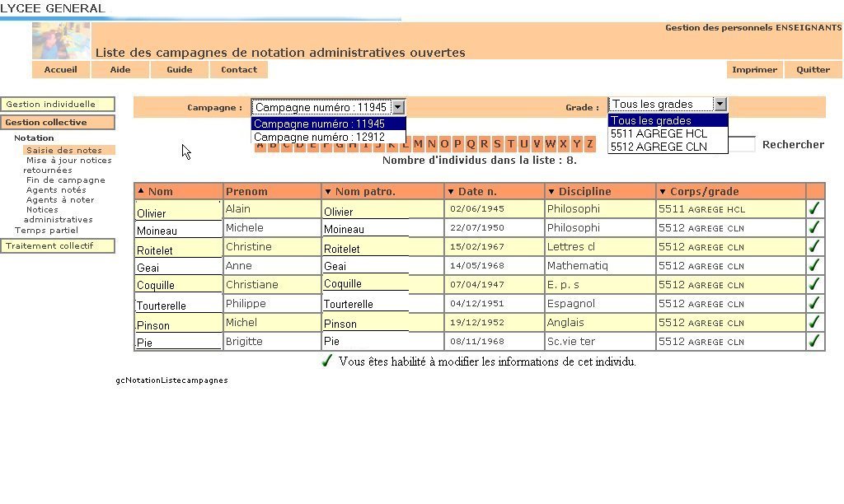The image size is (844, 504).
Task: Open Saisie des notes link
Action: coord(64,150)
